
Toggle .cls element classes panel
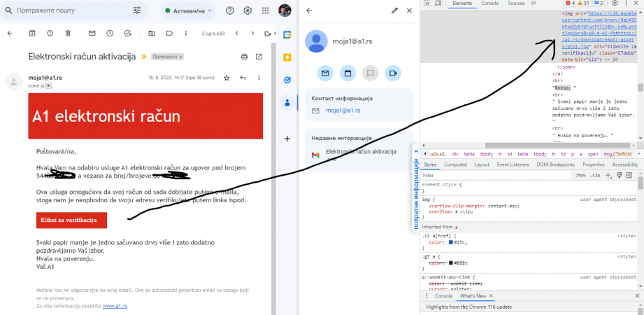pyautogui.click(x=595, y=175)
